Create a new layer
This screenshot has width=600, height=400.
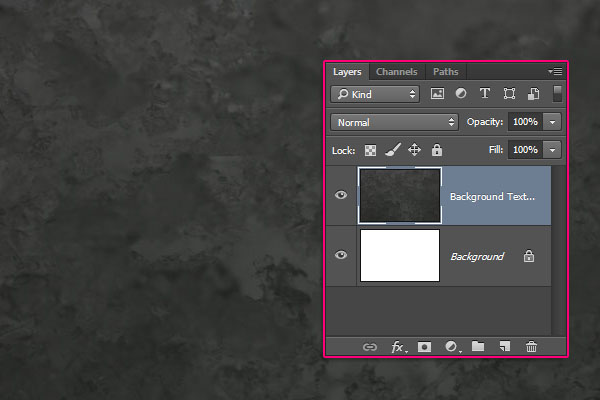pos(505,346)
